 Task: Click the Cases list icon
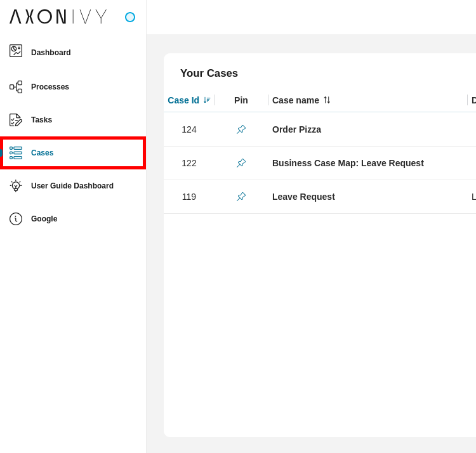pyautogui.click(x=16, y=153)
